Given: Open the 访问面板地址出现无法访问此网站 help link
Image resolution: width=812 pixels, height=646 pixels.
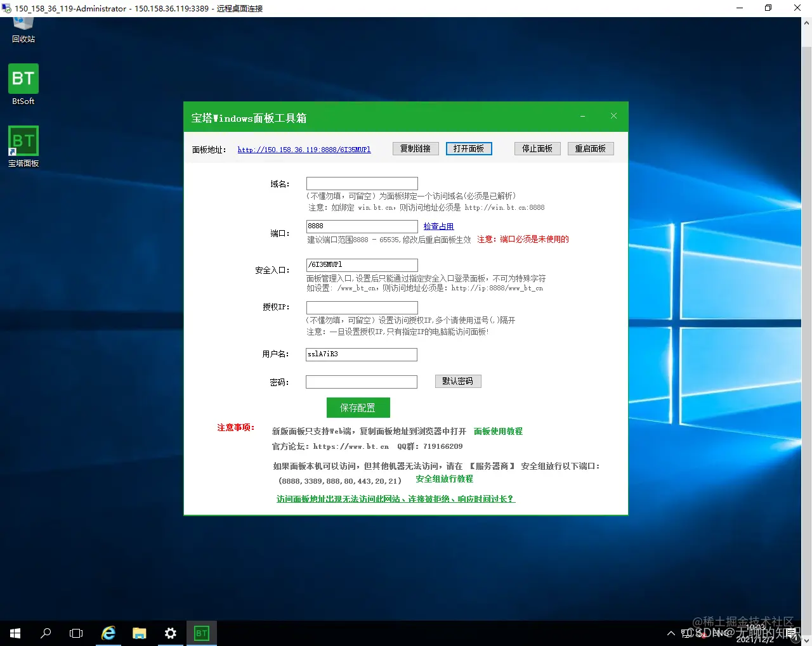Looking at the screenshot, I should (x=396, y=499).
